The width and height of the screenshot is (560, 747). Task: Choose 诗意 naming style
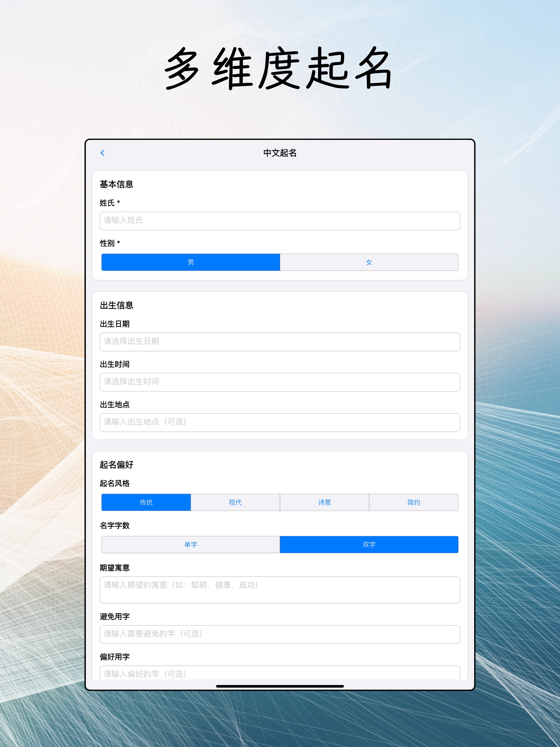(x=324, y=502)
